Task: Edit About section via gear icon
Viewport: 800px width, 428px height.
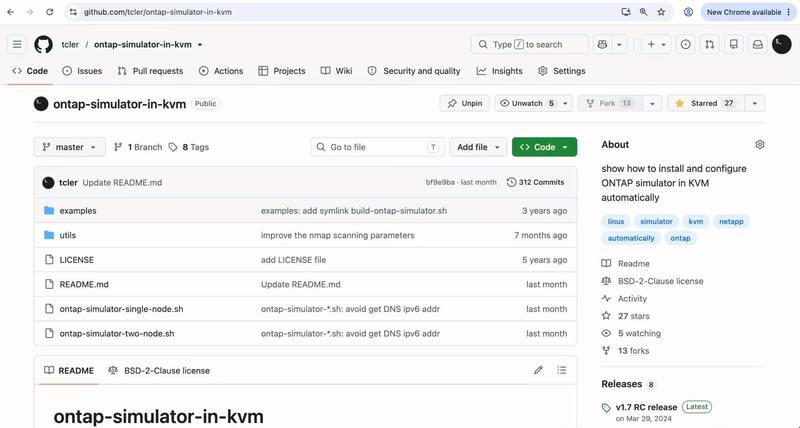Action: [x=760, y=144]
